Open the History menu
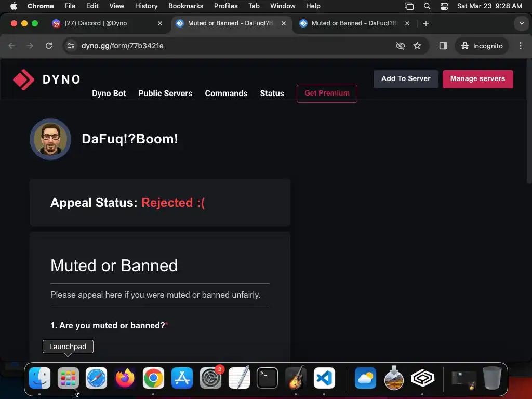 pos(146,6)
